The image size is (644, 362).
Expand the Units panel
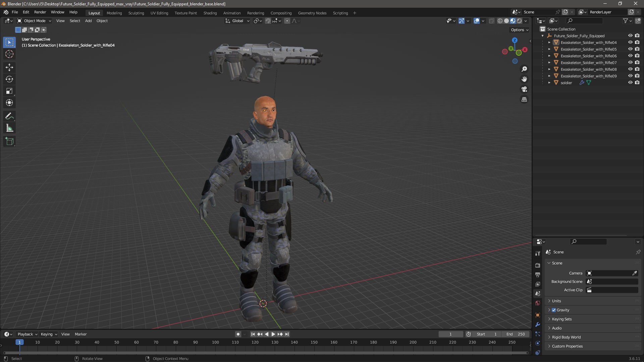tap(556, 301)
